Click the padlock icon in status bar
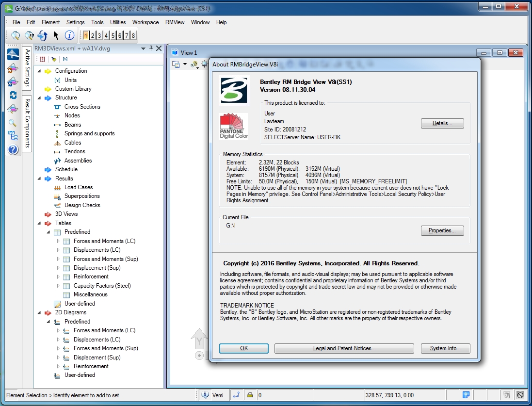This screenshot has height=406, width=532. [250, 395]
